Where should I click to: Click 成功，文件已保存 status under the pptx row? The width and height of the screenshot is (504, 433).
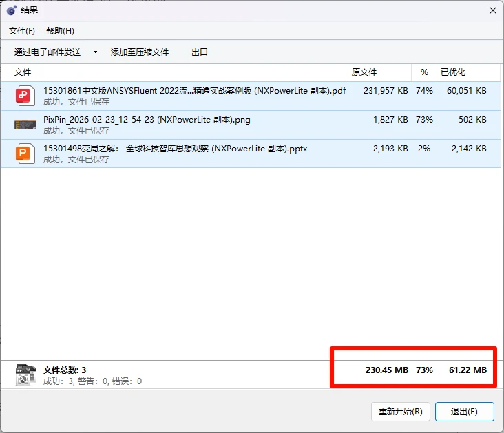click(76, 160)
